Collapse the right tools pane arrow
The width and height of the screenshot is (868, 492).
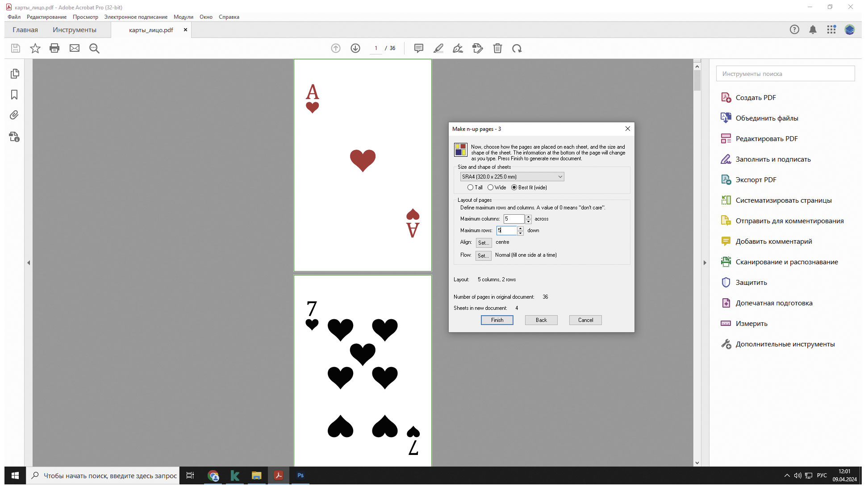705,263
